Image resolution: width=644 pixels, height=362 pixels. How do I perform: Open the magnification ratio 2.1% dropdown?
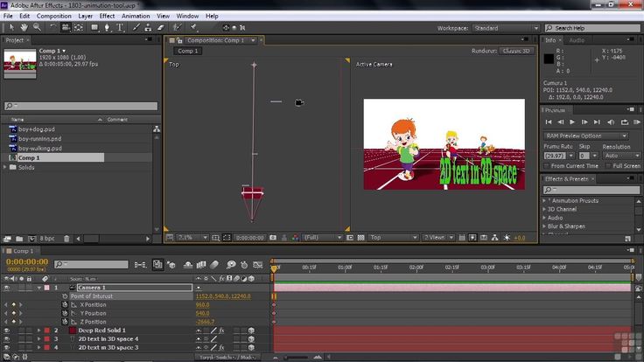click(x=192, y=238)
